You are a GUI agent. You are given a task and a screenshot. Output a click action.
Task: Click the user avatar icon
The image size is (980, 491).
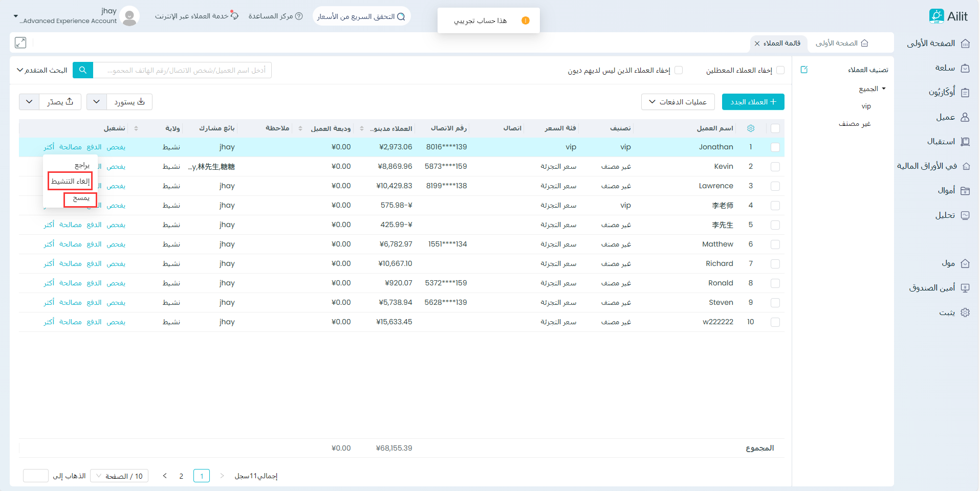[x=130, y=16]
